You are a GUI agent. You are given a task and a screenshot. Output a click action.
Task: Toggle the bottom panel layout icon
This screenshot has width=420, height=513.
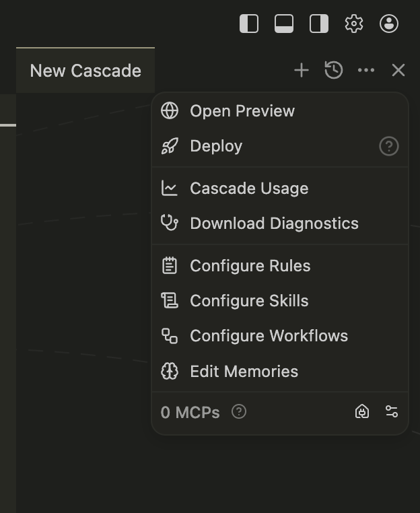(x=284, y=24)
